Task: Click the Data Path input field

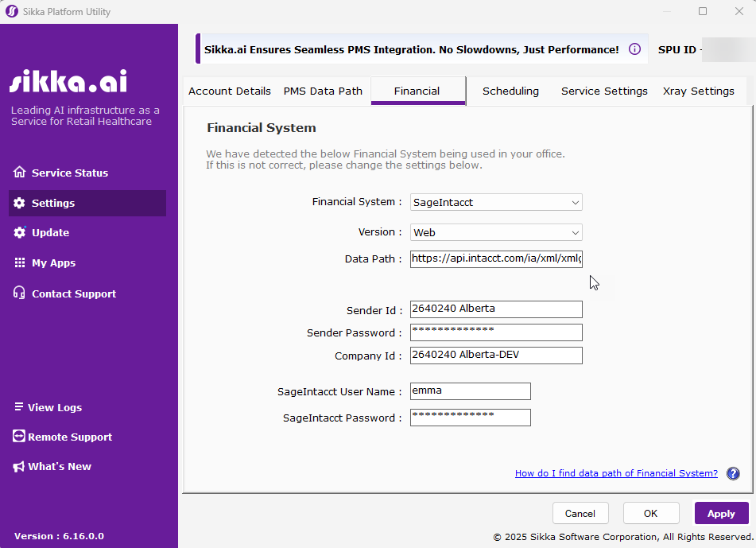Action: 496,258
